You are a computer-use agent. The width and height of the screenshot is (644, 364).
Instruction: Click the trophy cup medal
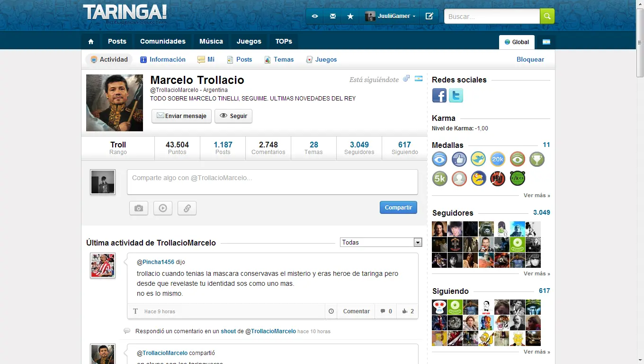537,159
